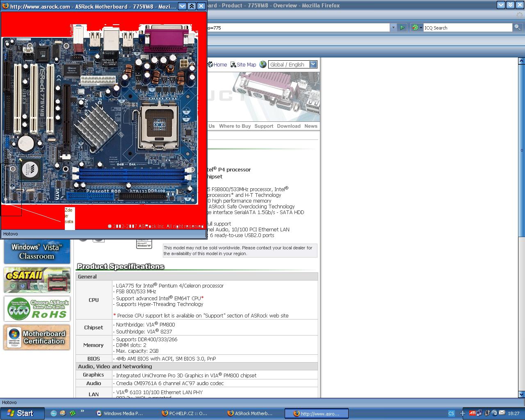Click the Home icon link
Image resolution: width=525 pixels, height=420 pixels.
click(x=217, y=64)
